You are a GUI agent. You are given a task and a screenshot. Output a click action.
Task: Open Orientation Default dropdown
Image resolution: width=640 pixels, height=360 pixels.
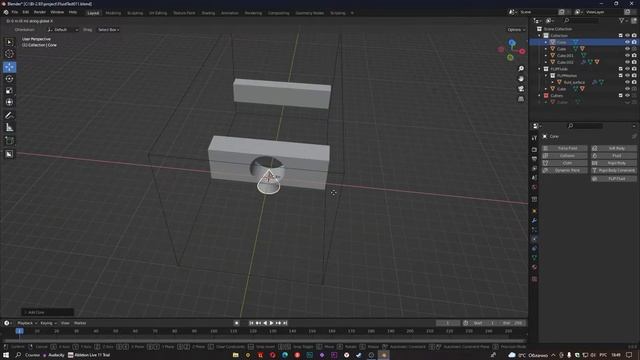[x=62, y=30]
